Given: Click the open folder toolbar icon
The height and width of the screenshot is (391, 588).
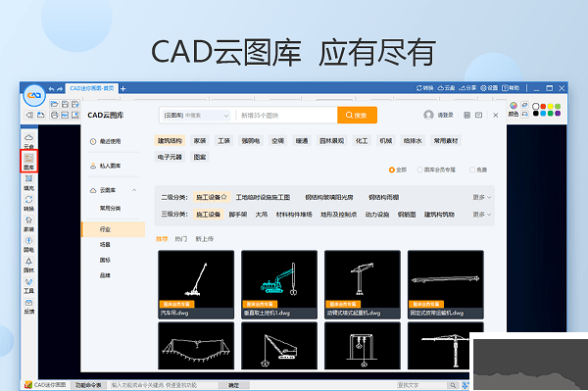Looking at the screenshot, I should coord(54,104).
